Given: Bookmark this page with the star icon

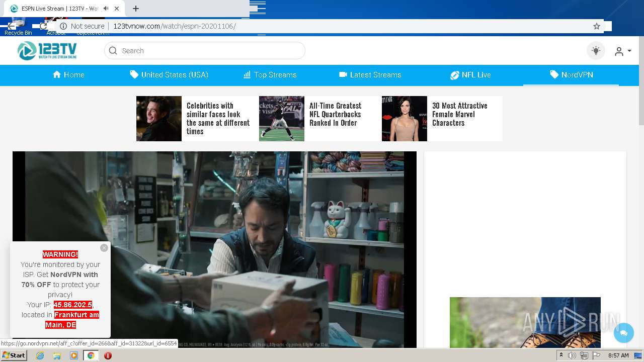Looking at the screenshot, I should click(597, 26).
